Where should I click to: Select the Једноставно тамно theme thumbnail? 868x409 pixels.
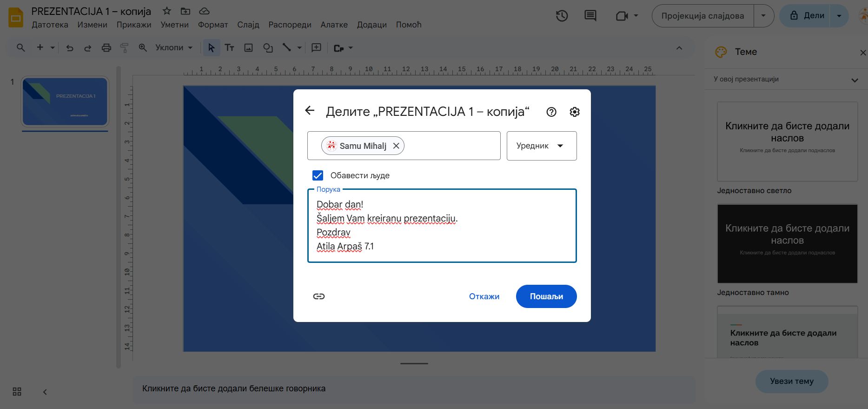787,243
